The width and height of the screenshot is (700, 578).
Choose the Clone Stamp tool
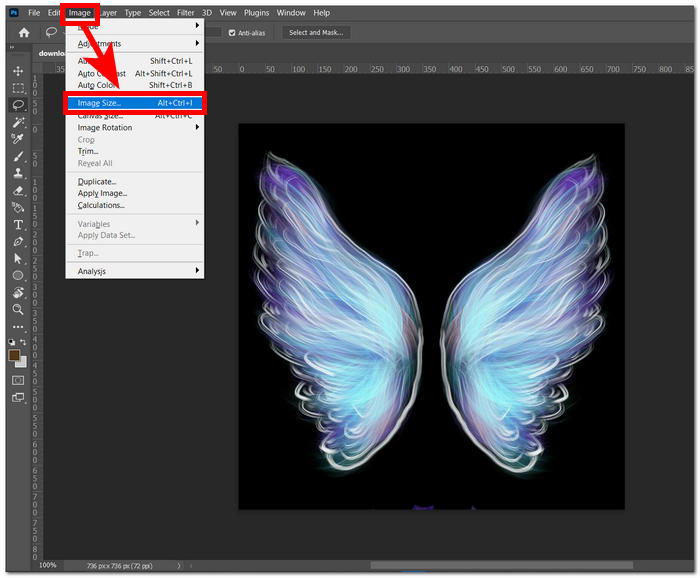coord(18,173)
